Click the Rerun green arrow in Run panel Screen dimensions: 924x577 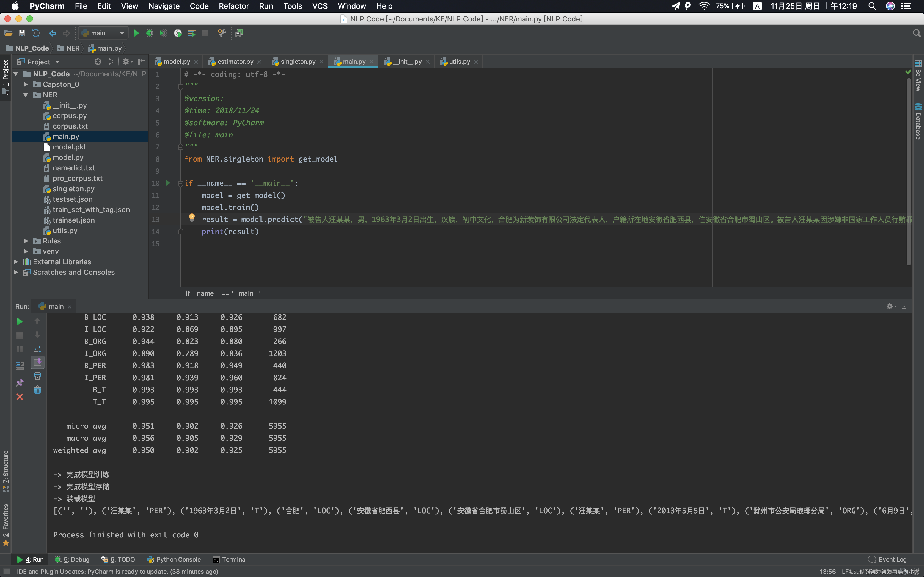pos(20,321)
